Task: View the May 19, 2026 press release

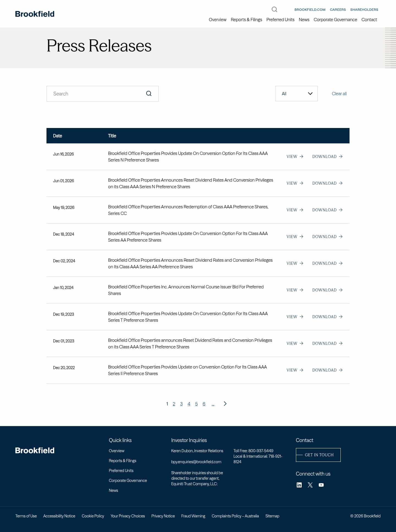Action: coord(295,210)
